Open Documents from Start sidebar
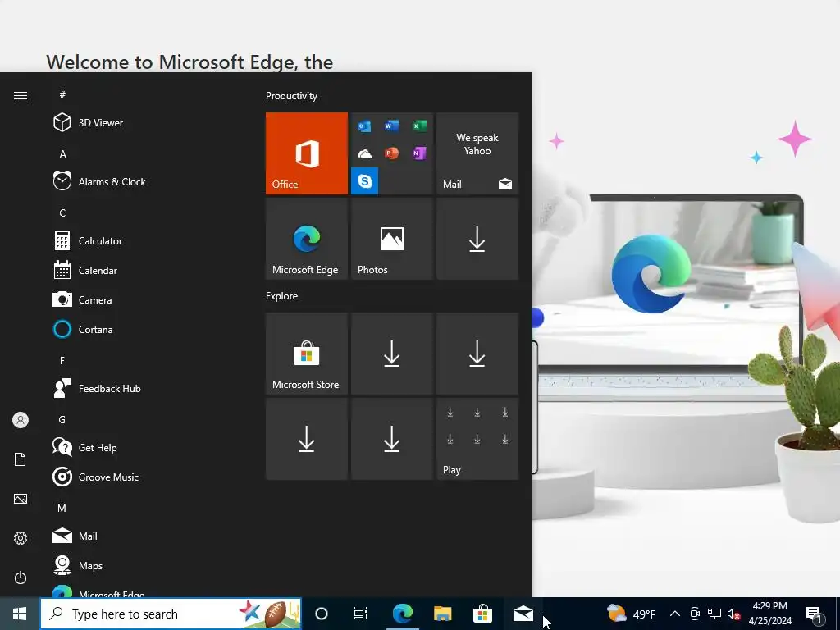Viewport: 840px width, 630px height. click(21, 459)
